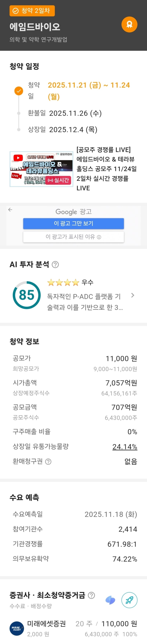The width and height of the screenshot is (147, 644).
Task: Open the 85 score circle
Action: click(26, 295)
